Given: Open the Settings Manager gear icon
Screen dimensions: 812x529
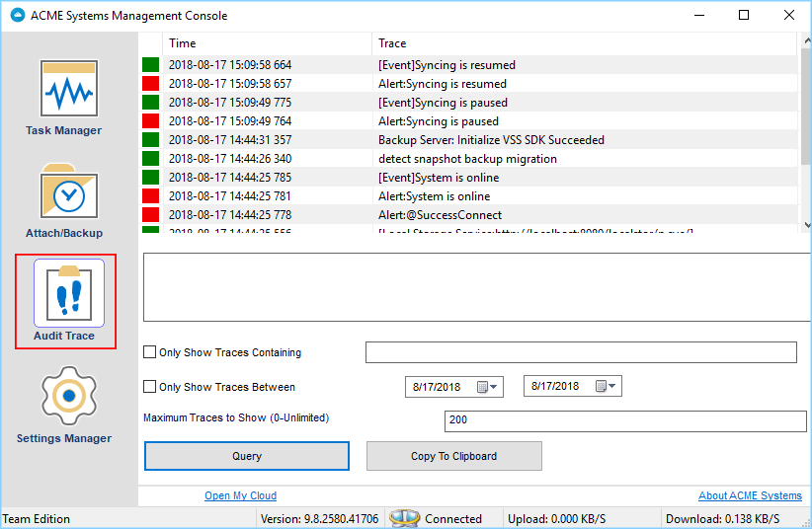Looking at the screenshot, I should (x=69, y=396).
